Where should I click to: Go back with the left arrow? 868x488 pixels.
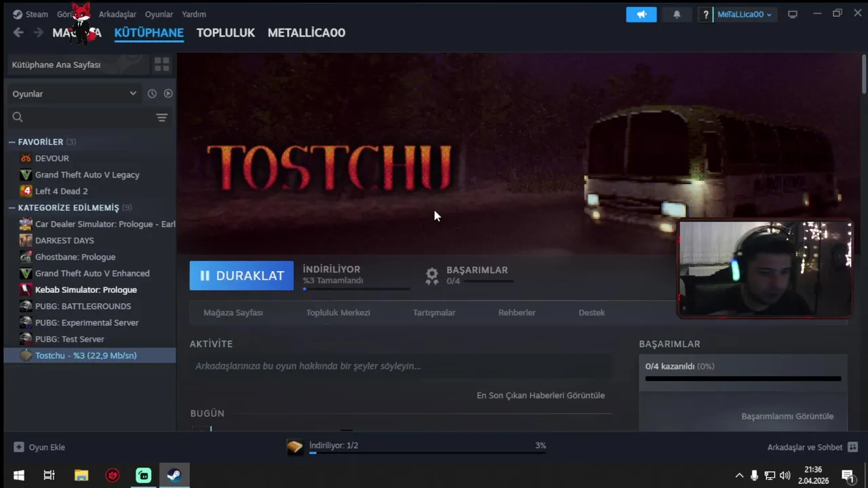coord(18,33)
